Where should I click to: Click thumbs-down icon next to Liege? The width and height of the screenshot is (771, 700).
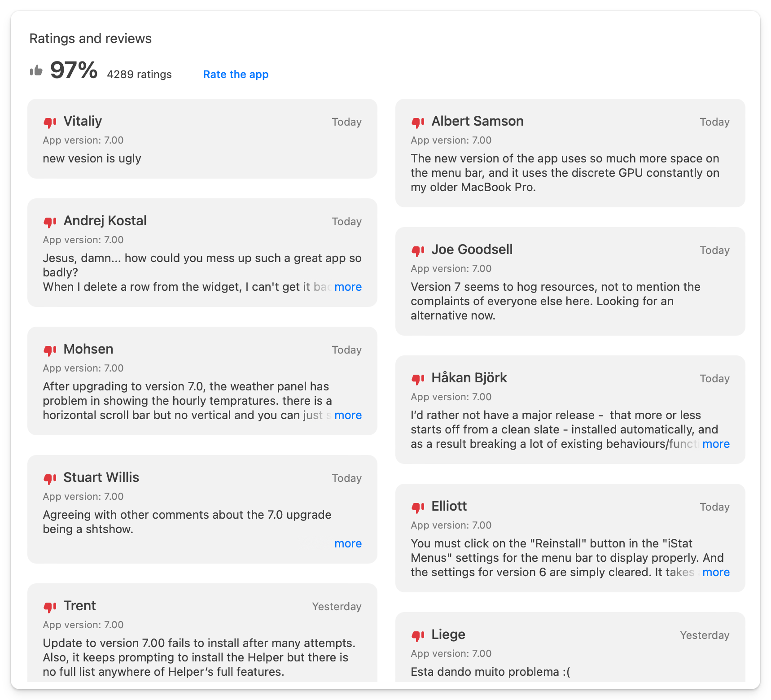click(418, 635)
